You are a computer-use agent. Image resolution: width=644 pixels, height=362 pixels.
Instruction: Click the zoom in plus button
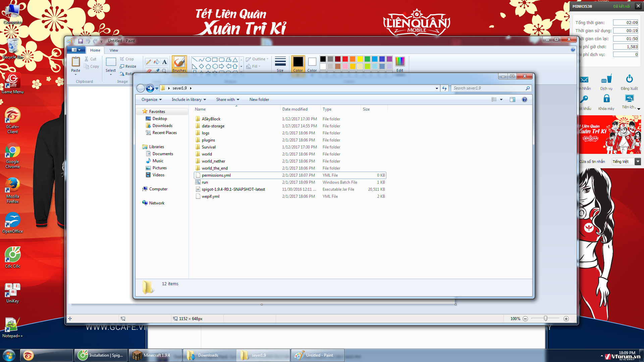(566, 319)
